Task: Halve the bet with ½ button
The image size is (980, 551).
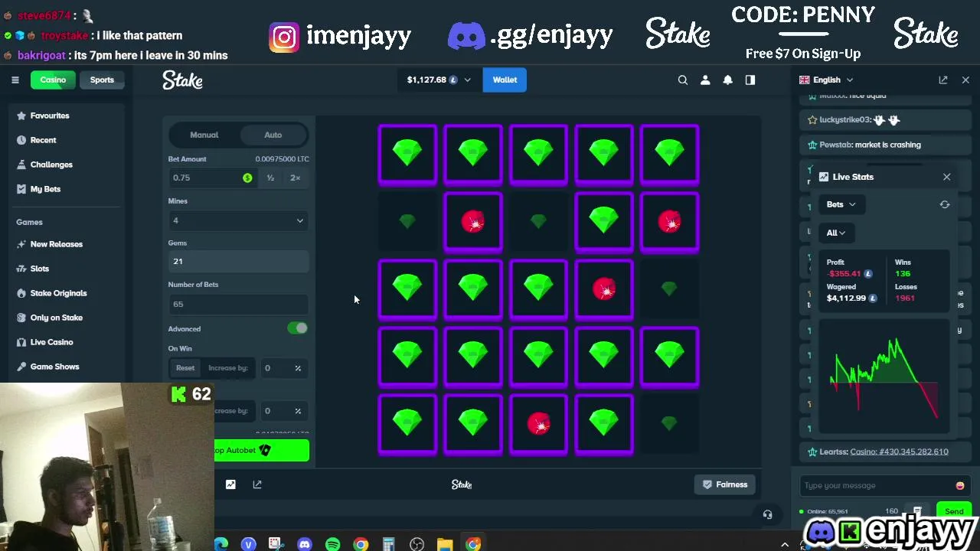Action: (270, 178)
